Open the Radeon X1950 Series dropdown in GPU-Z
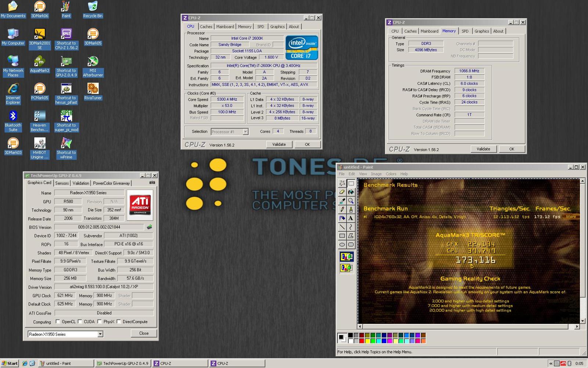Image resolution: width=588 pixels, height=368 pixels. pos(100,334)
